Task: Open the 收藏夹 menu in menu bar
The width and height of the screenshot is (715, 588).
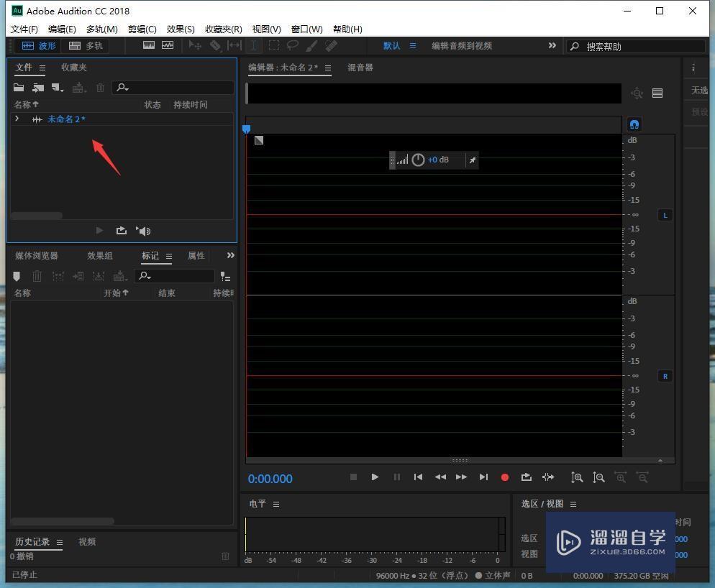Action: pos(224,29)
